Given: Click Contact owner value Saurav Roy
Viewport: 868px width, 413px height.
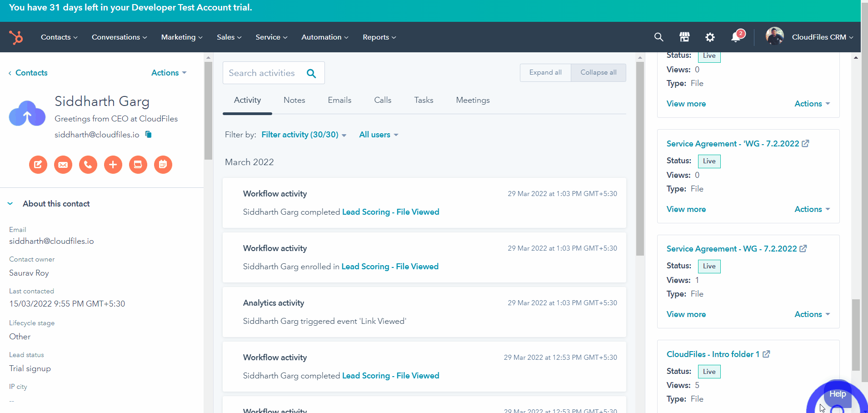Looking at the screenshot, I should tap(29, 273).
